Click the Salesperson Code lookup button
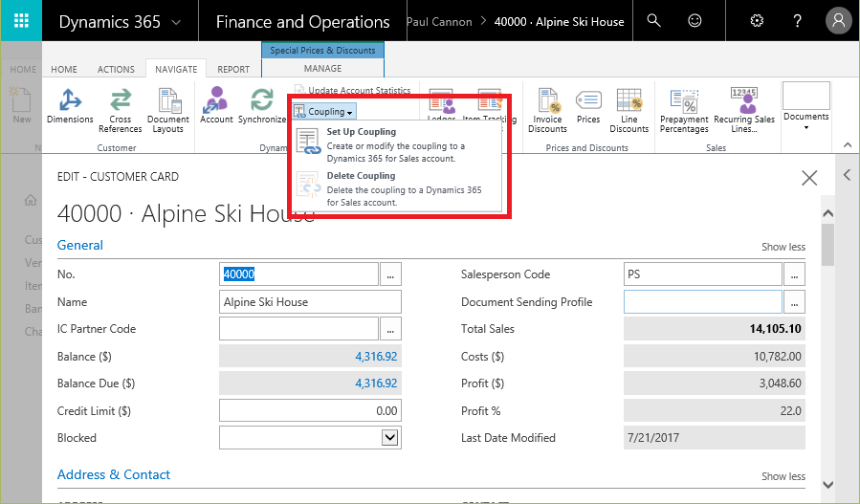 point(794,274)
